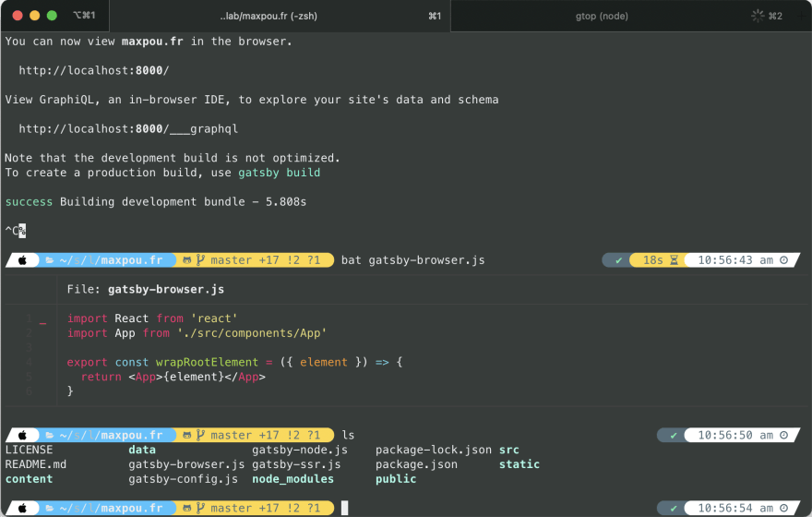Click the 'File: gatsby-browser.js' header
812x517 pixels.
tap(146, 289)
